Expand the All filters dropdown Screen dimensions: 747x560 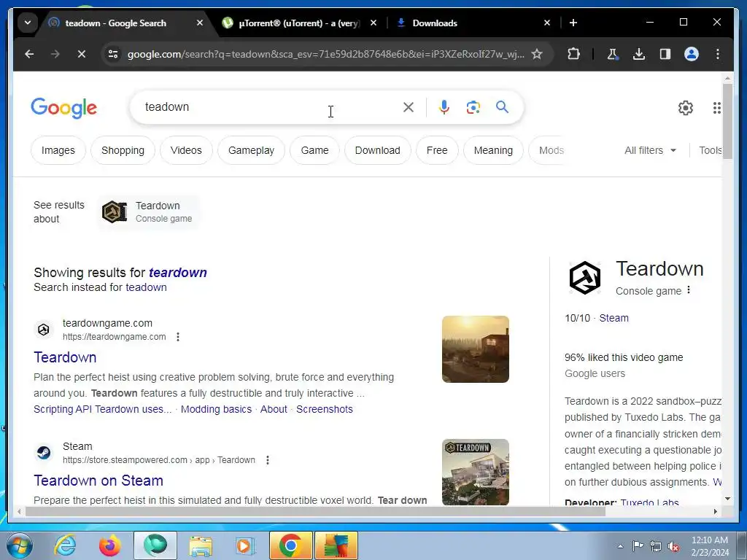coord(650,150)
